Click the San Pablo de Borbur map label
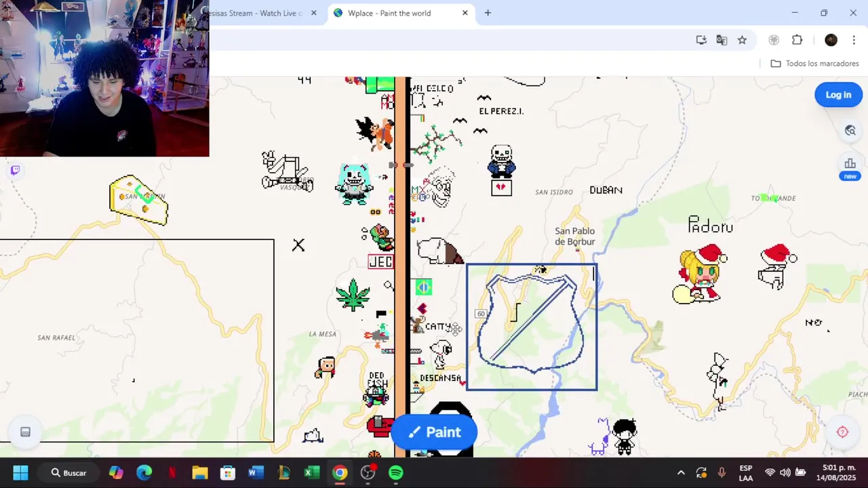The height and width of the screenshot is (488, 868). coord(575,237)
